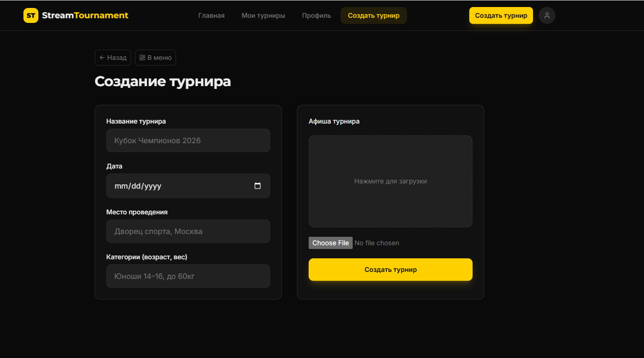Click poster upload area Нажмите для загрузки
Screen dimensions: 644x358
391,181
